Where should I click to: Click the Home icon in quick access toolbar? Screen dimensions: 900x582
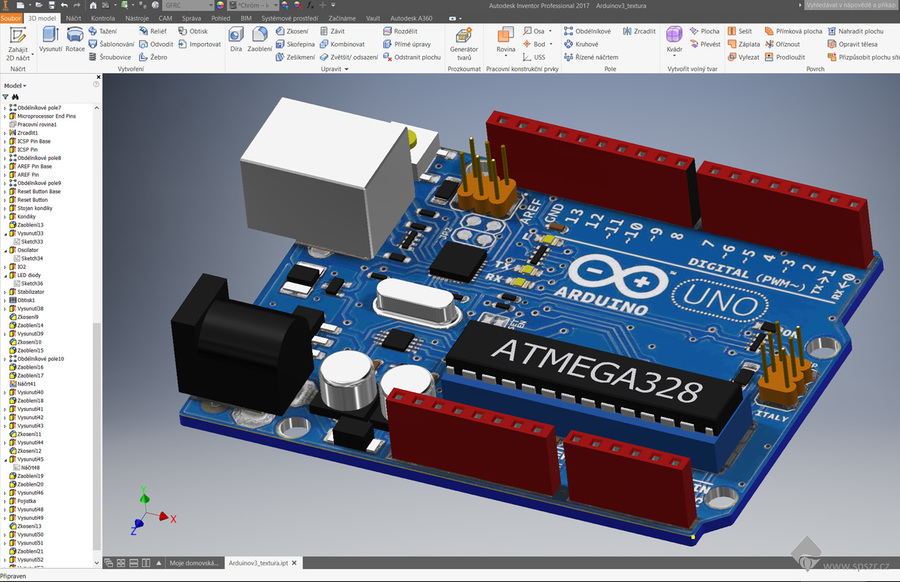click(93, 5)
